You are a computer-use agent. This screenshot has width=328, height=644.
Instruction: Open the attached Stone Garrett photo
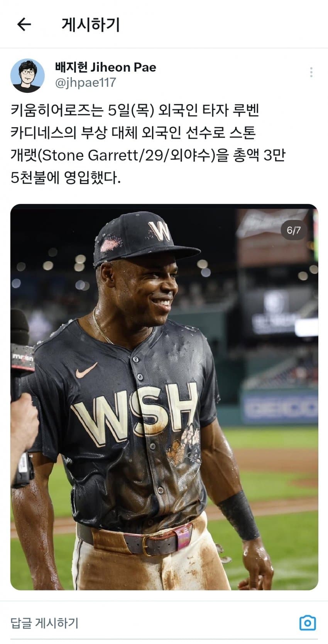tap(164, 397)
